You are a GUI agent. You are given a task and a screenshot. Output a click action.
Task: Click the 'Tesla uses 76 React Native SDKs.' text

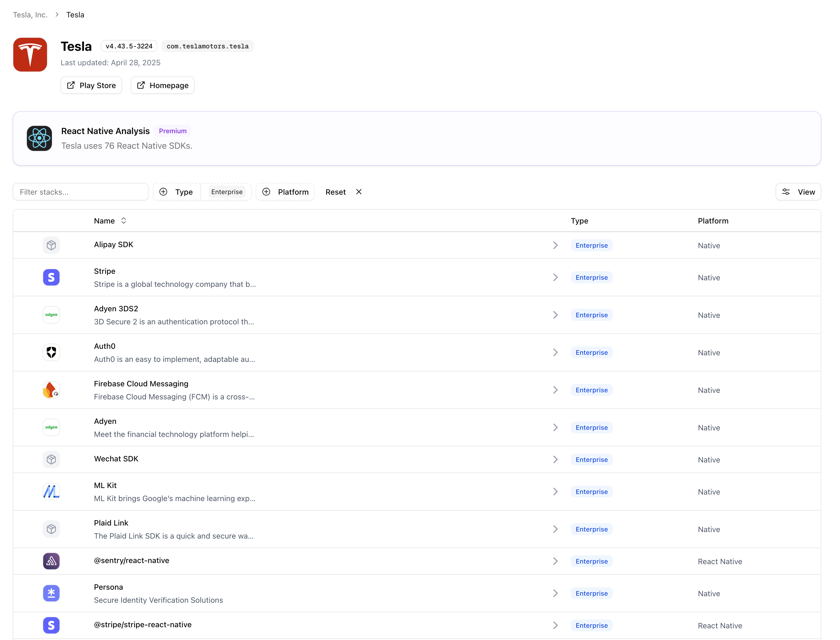[127, 146]
